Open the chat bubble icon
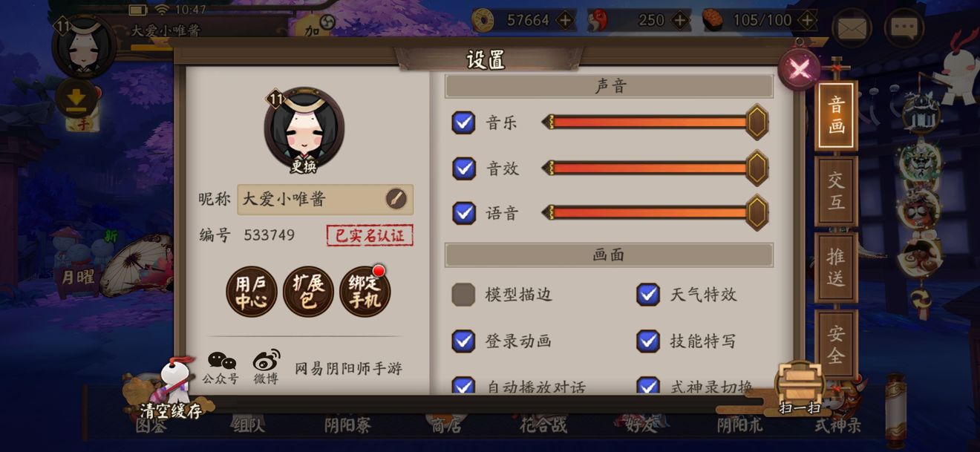The width and height of the screenshot is (980, 452). point(904,28)
